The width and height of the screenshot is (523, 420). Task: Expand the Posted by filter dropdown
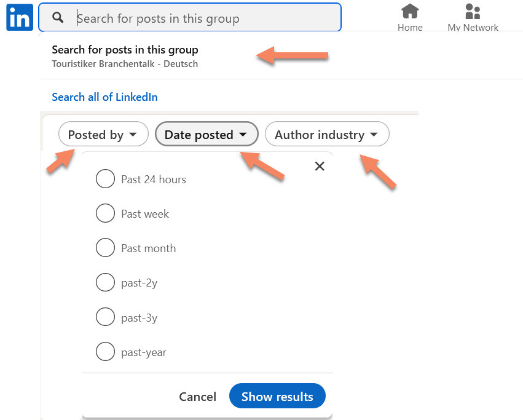103,134
